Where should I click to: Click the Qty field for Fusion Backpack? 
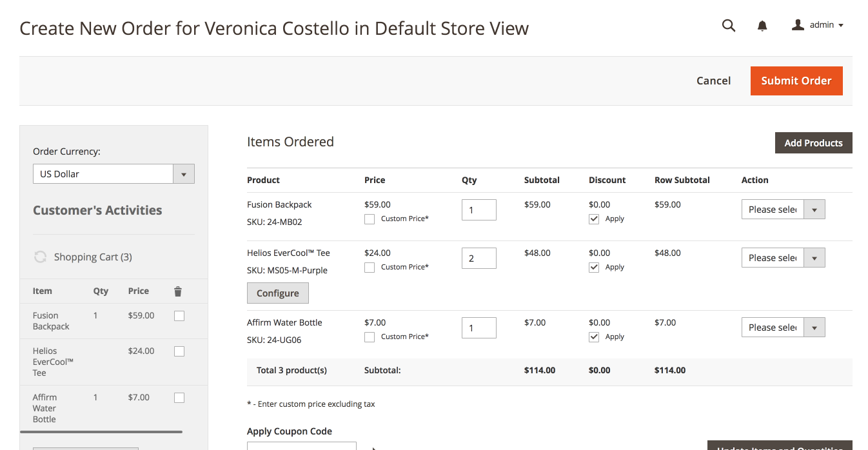[x=478, y=210]
